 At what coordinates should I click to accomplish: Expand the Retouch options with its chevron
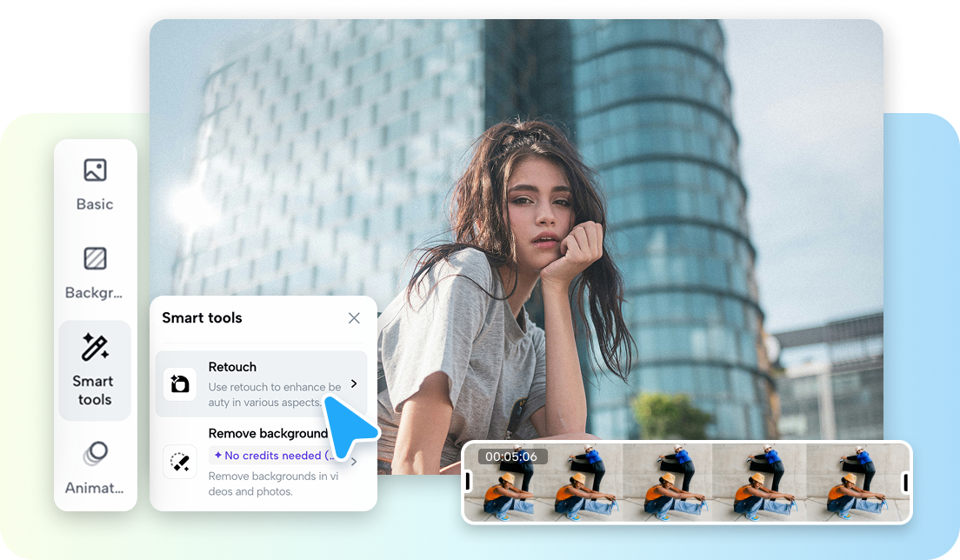point(353,383)
